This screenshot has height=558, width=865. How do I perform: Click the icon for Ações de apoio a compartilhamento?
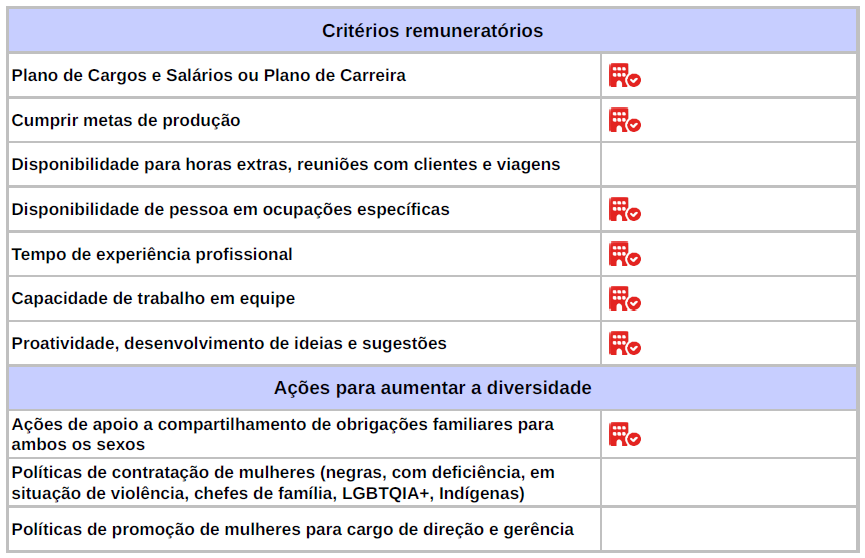coord(624,434)
